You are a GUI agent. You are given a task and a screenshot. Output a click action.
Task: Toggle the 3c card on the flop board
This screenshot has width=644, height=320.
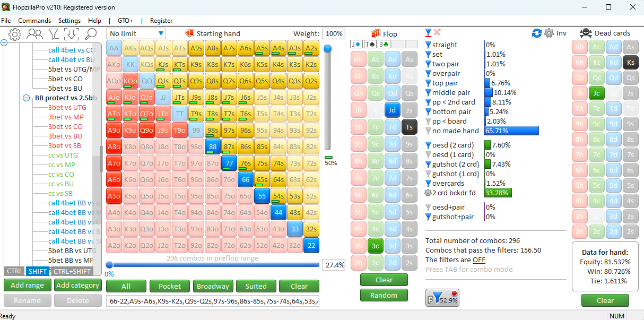[x=375, y=246]
